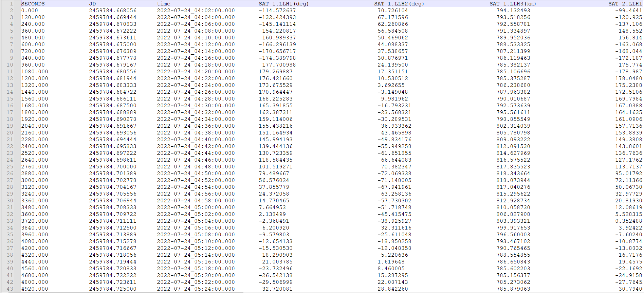This screenshot has width=644, height=293.
Task: Click the SAT_1.LLH2(deg) header
Action: point(399,4)
